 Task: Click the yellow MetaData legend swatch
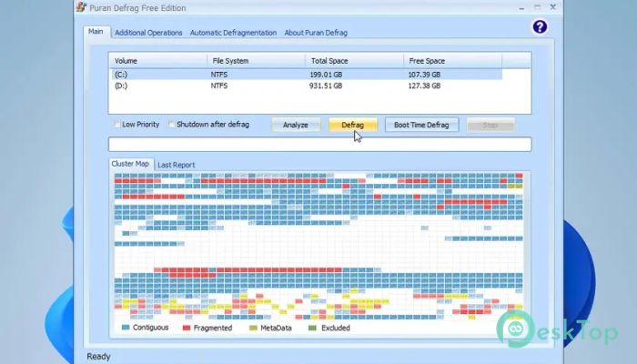[253, 328]
